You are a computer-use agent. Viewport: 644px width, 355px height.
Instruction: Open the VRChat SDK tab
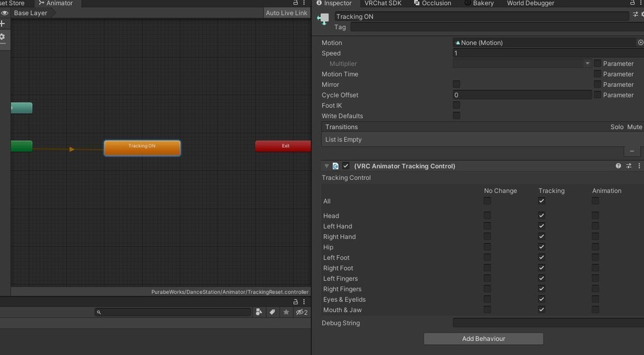383,3
